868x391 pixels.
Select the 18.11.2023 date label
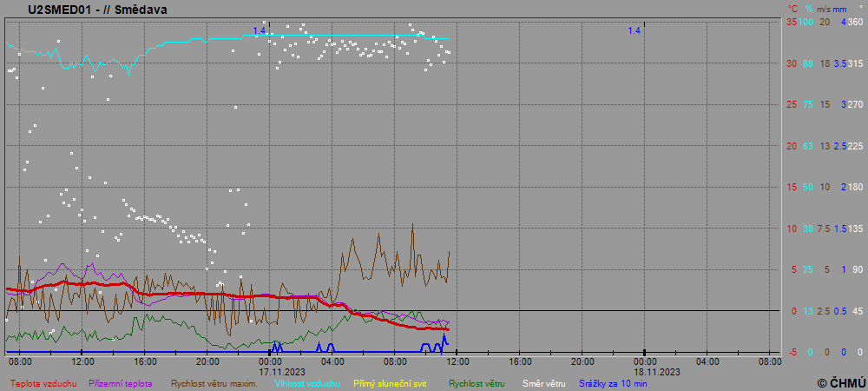pos(645,370)
